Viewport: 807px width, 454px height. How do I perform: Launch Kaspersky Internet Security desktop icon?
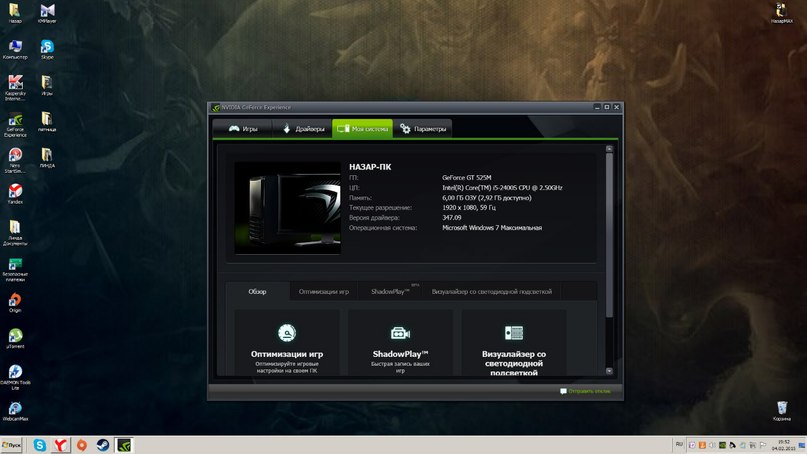coord(15,88)
